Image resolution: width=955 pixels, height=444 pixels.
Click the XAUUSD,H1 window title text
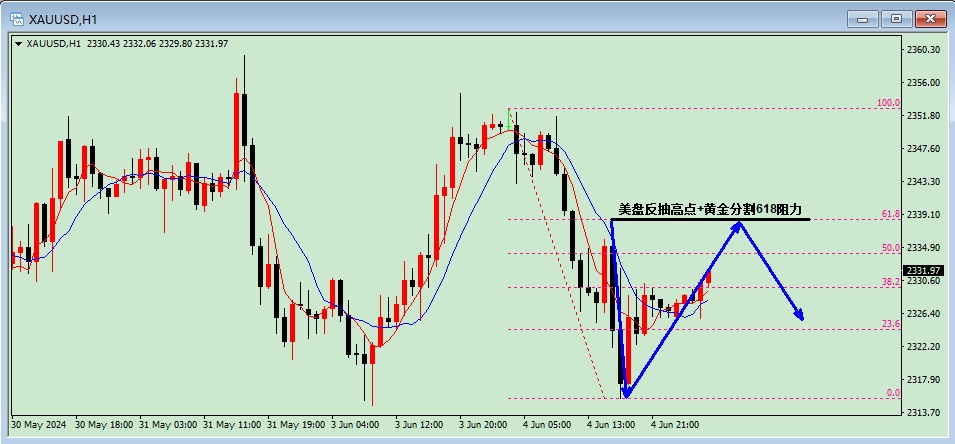[x=63, y=19]
